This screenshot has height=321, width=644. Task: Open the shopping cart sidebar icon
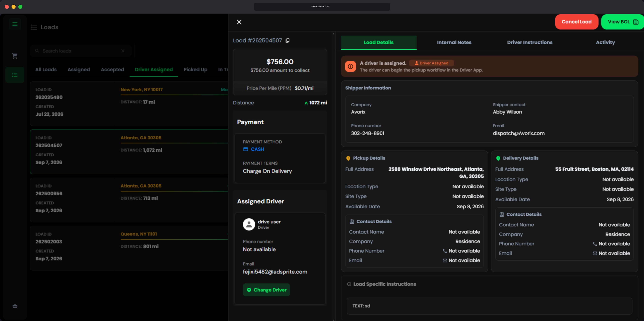coord(15,56)
